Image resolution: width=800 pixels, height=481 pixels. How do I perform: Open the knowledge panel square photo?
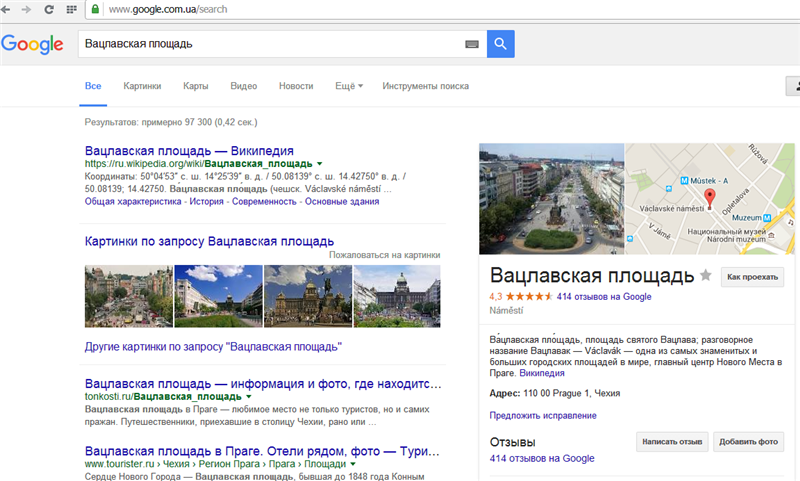click(552, 199)
